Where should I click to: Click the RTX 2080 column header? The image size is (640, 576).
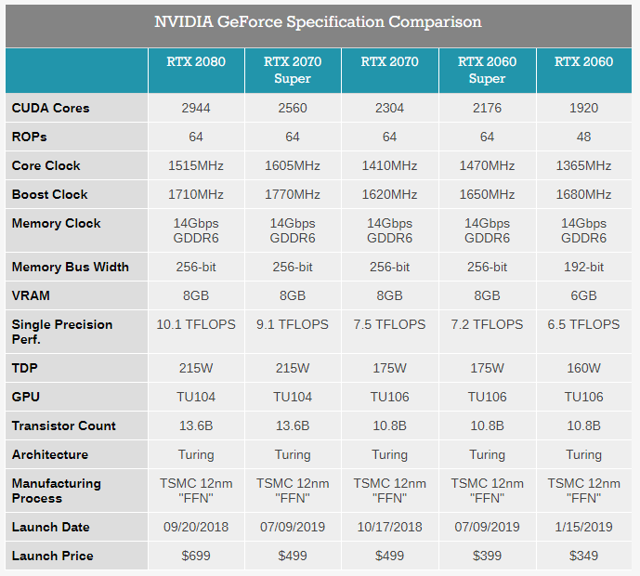point(196,62)
